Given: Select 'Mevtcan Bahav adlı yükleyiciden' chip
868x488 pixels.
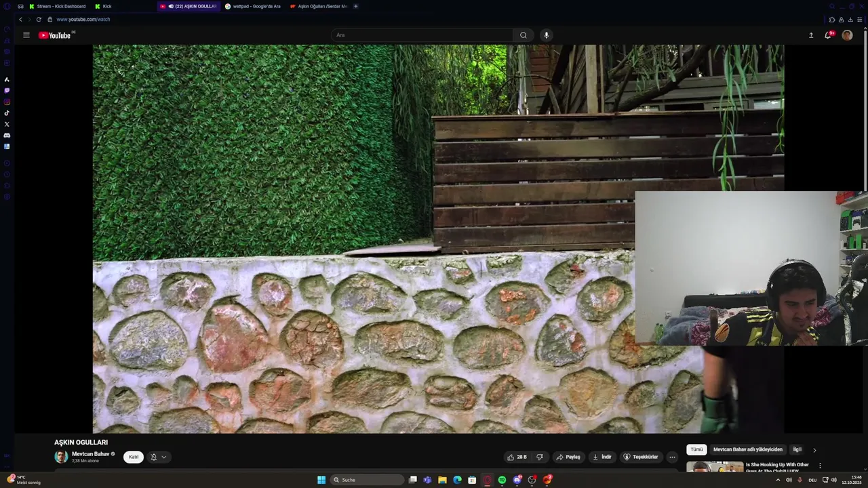Looking at the screenshot, I should click(748, 449).
